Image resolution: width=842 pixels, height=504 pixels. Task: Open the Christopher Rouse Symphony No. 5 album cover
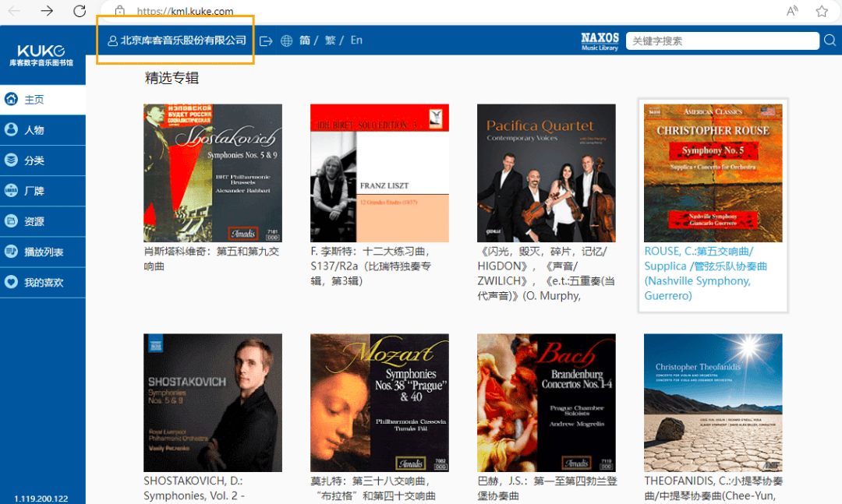click(713, 173)
